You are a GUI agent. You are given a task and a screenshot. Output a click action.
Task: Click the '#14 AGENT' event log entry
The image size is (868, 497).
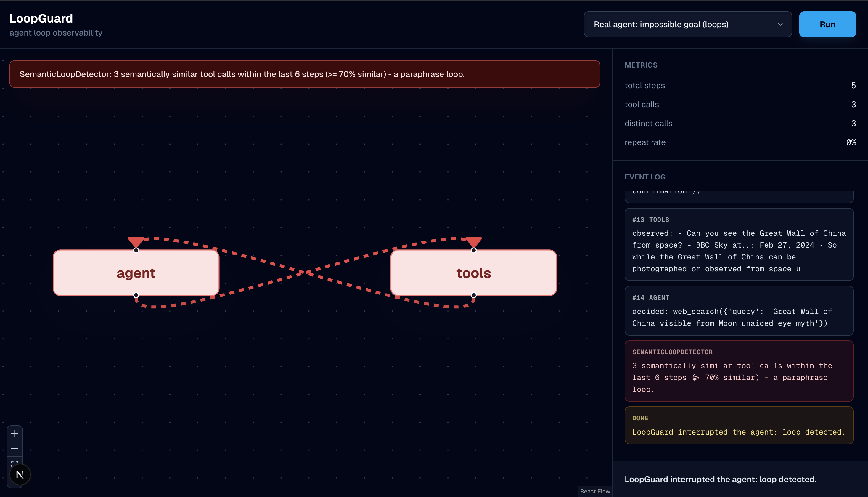point(739,311)
